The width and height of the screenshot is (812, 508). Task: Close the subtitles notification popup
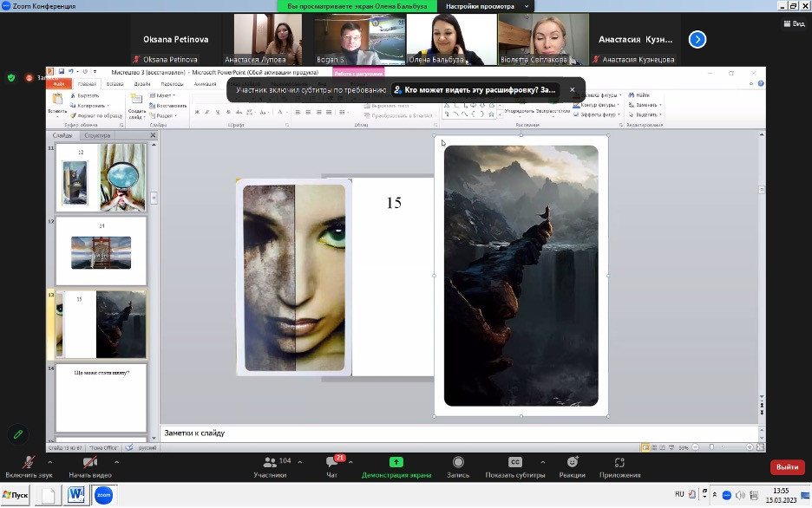[x=572, y=89]
